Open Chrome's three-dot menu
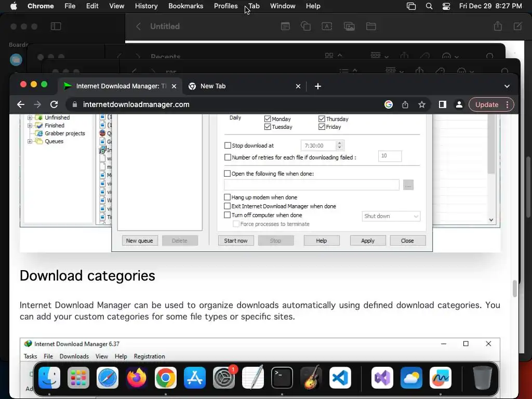 pos(508,104)
